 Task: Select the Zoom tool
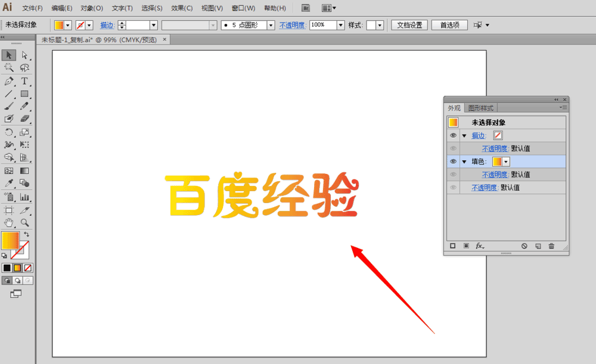point(24,223)
